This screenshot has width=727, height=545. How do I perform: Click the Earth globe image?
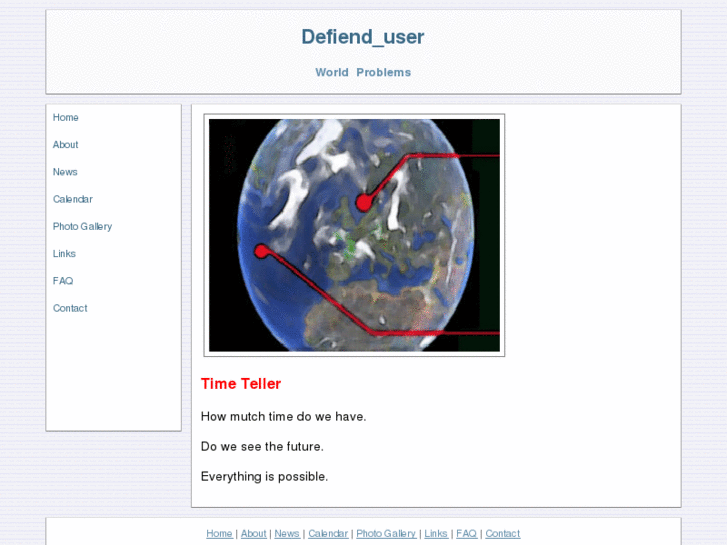pos(354,235)
